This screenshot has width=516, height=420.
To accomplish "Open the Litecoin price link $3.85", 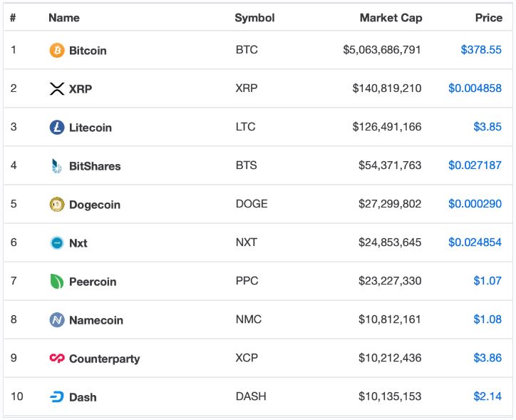I will click(x=487, y=128).
